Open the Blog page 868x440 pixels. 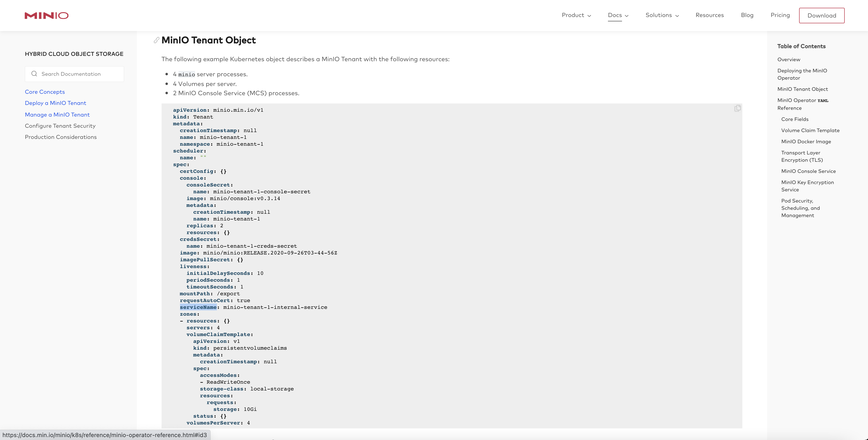point(747,15)
